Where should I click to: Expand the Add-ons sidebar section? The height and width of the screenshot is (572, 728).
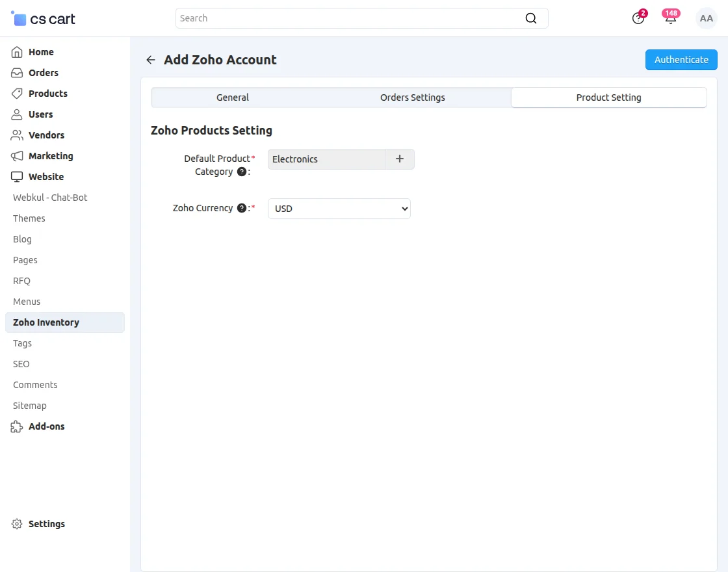(x=45, y=426)
